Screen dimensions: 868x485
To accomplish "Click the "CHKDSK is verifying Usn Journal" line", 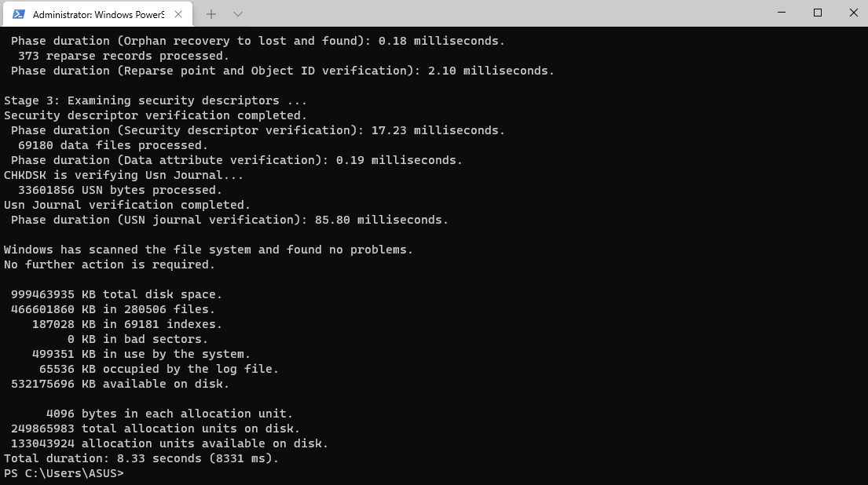I will [123, 175].
